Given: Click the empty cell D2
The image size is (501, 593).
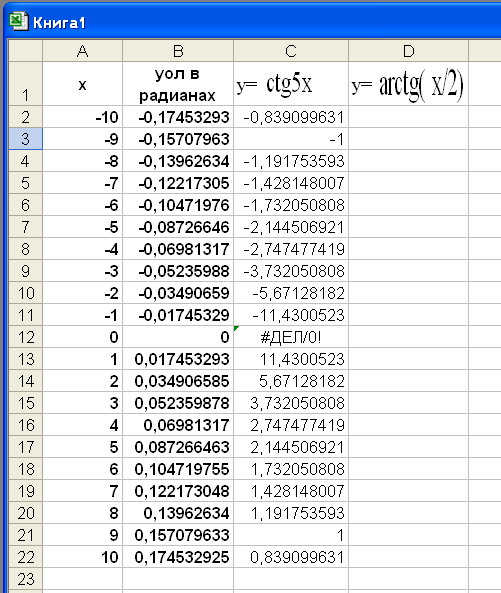Looking at the screenshot, I should (x=408, y=117).
